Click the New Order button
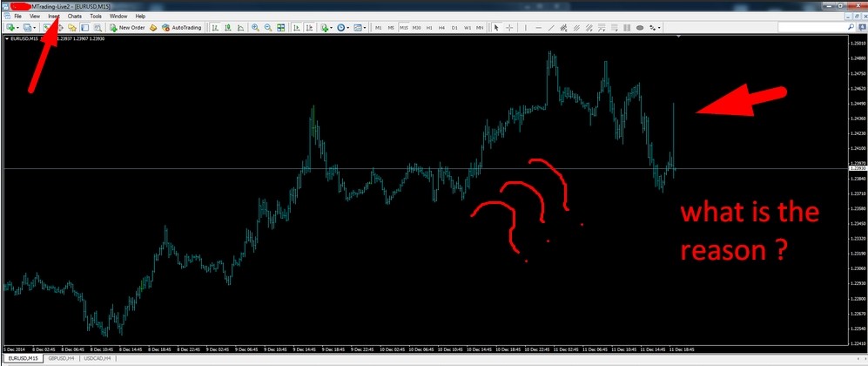 [127, 27]
